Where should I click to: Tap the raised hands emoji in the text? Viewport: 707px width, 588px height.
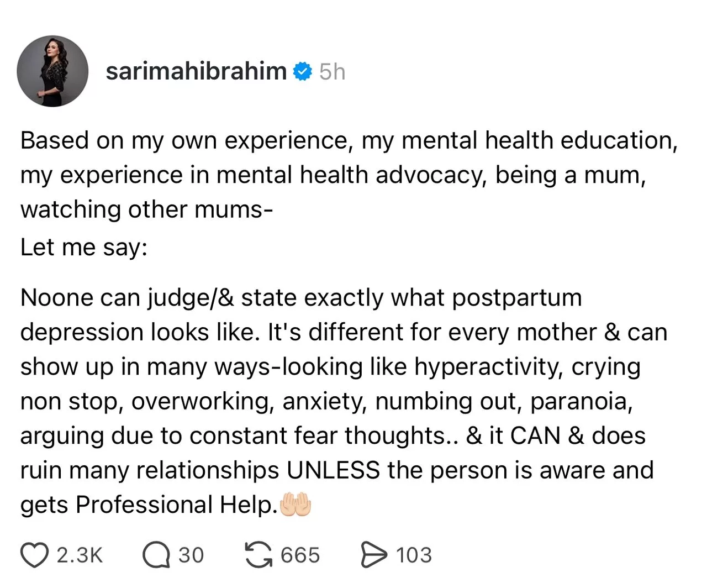297,503
